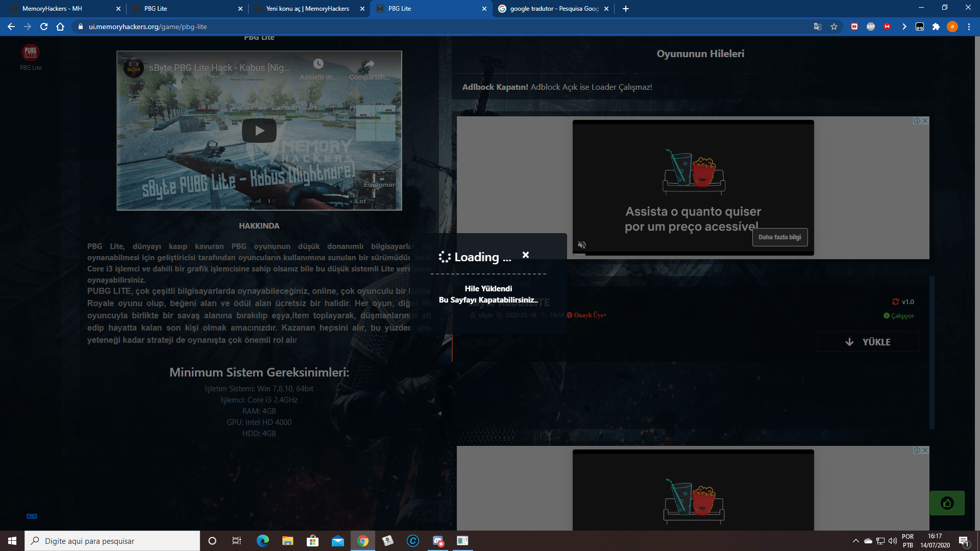
Task: Click the 'RAM: 4GB' requirement line
Action: point(259,411)
